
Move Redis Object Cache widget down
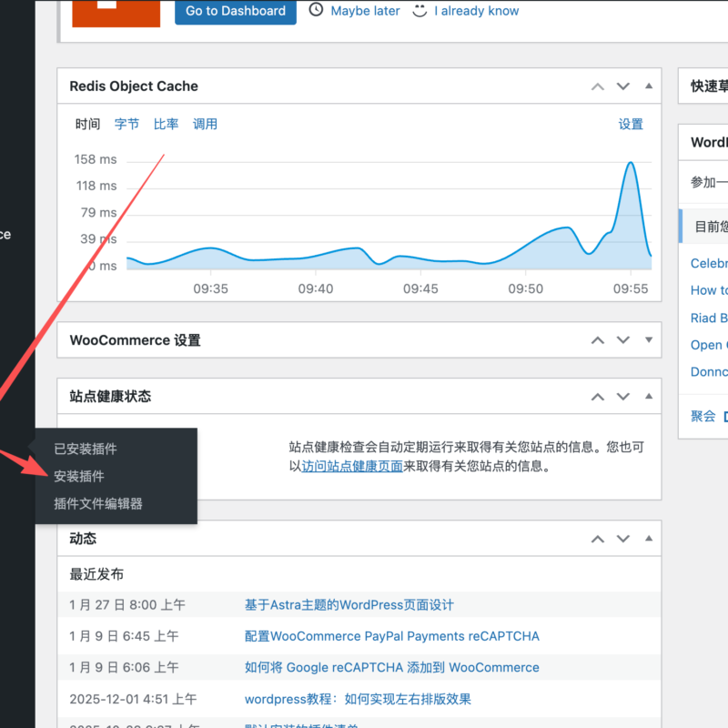pyautogui.click(x=623, y=86)
